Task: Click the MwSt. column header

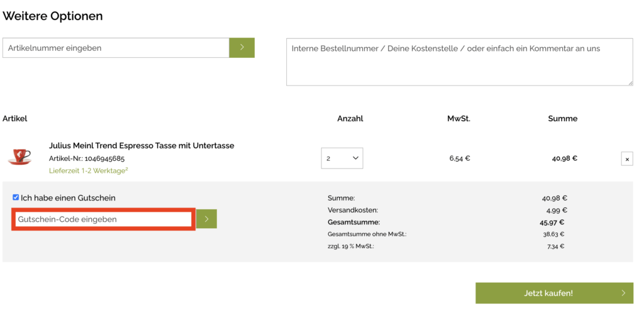Action: pyautogui.click(x=458, y=118)
